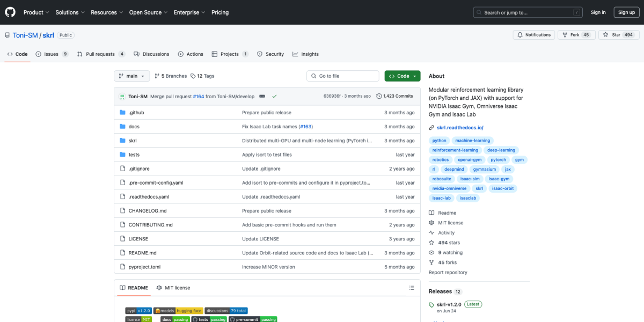This screenshot has width=644, height=322.
Task: Open the skrl.readthedocs.io link
Action: (460, 128)
